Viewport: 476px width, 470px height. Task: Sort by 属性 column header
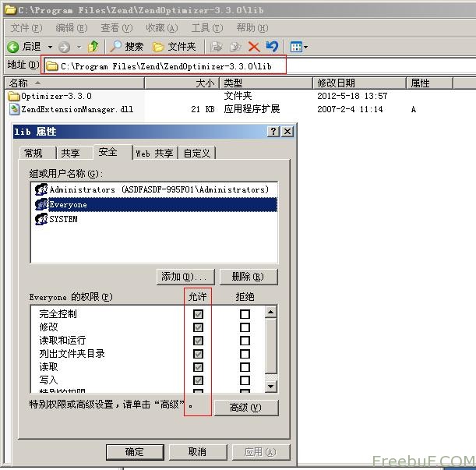tap(429, 83)
